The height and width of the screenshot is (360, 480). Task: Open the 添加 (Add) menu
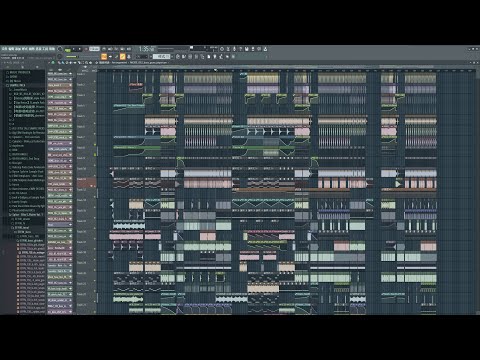pos(18,49)
